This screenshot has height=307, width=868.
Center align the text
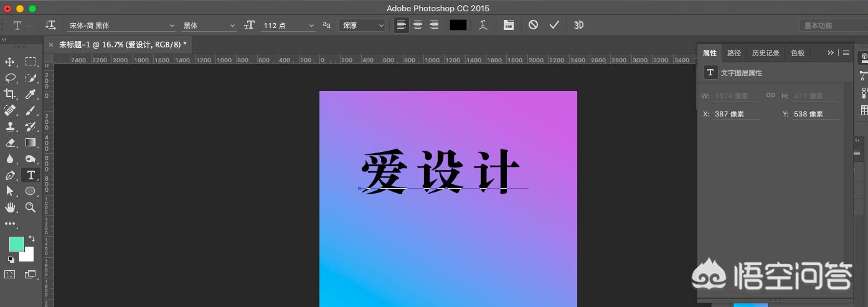click(418, 25)
